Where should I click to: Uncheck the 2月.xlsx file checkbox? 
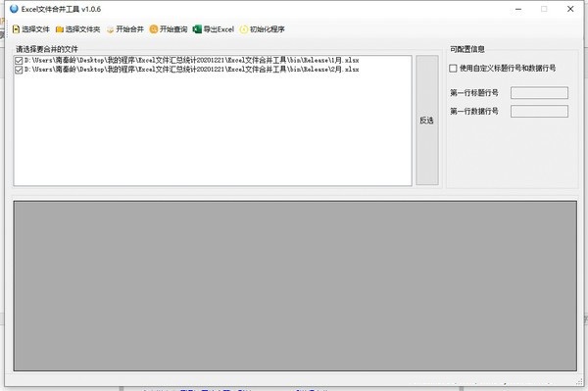pos(19,70)
